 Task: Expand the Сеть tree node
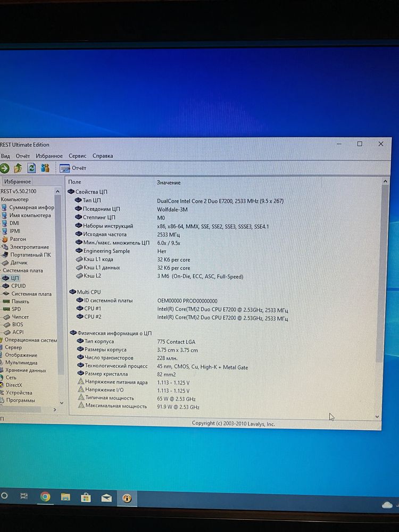[9, 378]
